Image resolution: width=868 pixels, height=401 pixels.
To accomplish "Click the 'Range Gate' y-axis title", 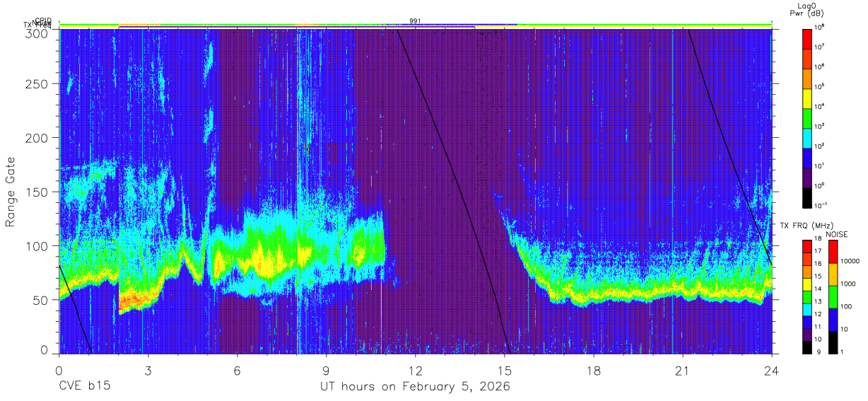I will click(x=11, y=191).
